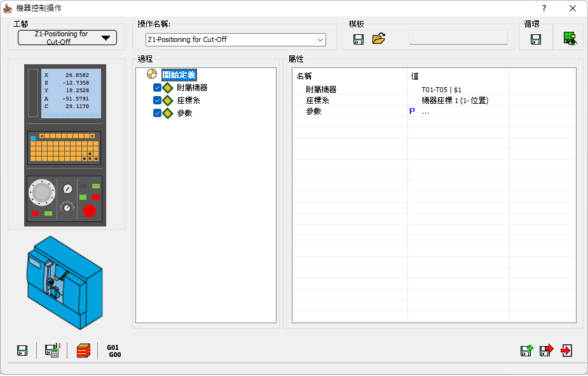588x376 pixels.
Task: Click the blue CNC machine illustration
Action: (x=64, y=282)
